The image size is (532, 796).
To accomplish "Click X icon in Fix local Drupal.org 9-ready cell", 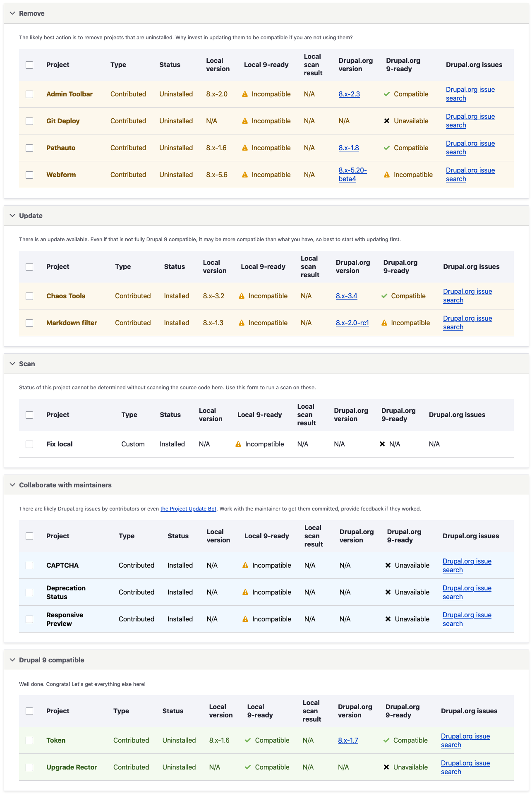I will [382, 444].
